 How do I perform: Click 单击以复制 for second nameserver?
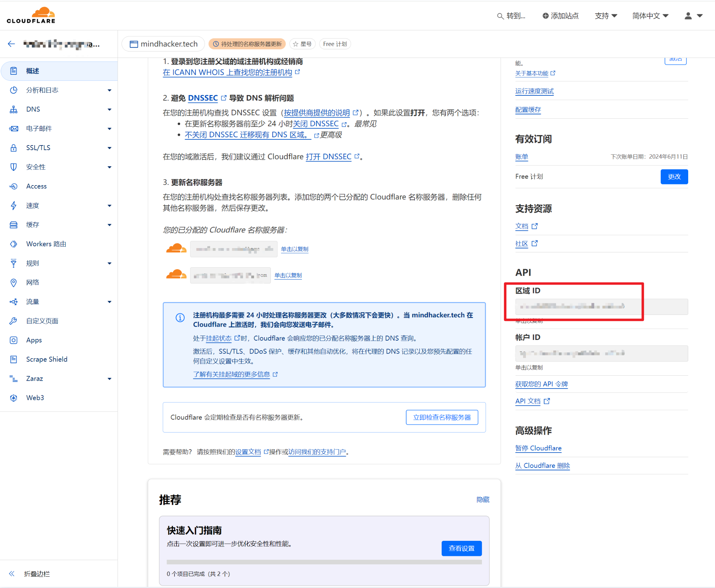click(288, 275)
